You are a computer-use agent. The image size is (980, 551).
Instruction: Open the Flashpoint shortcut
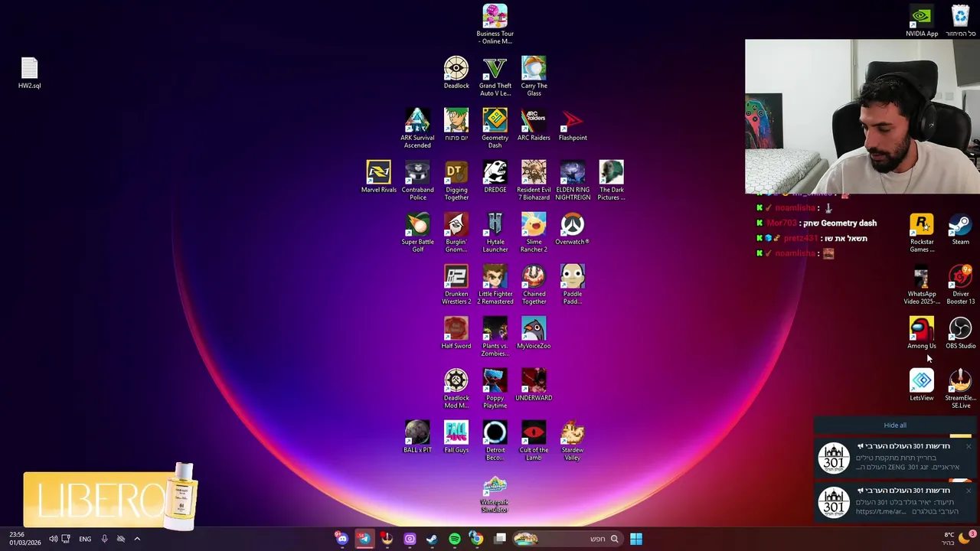pos(573,125)
